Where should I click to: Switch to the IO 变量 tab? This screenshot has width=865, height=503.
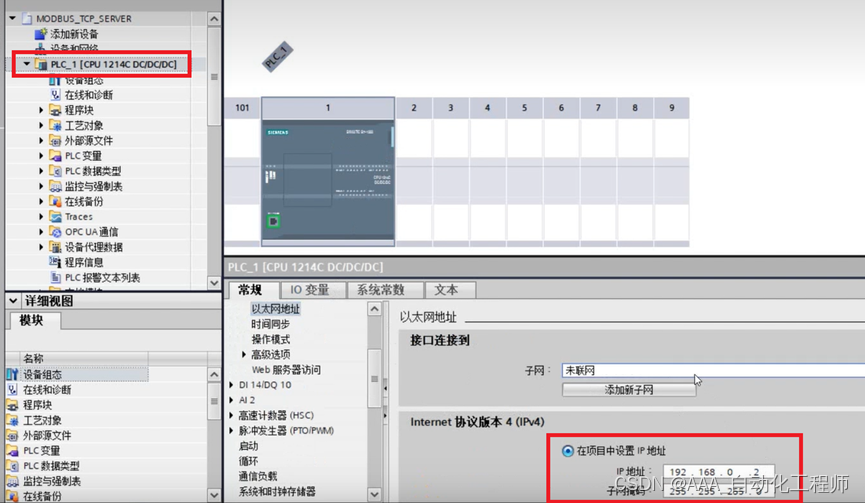(x=312, y=290)
